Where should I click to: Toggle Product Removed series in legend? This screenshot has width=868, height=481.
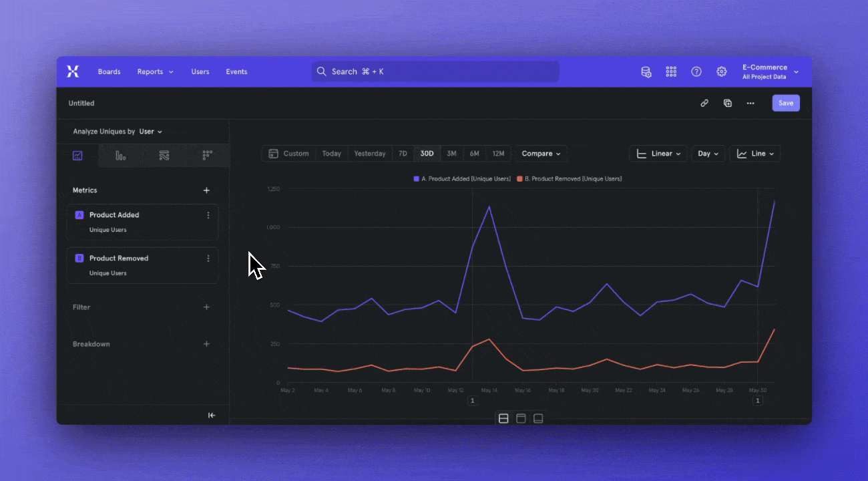pos(570,179)
